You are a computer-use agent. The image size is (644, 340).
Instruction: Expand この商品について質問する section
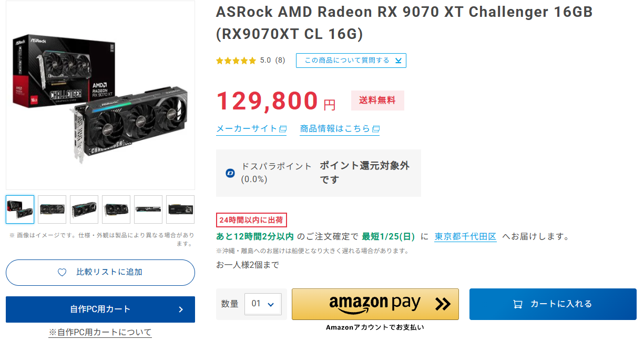[x=351, y=61]
